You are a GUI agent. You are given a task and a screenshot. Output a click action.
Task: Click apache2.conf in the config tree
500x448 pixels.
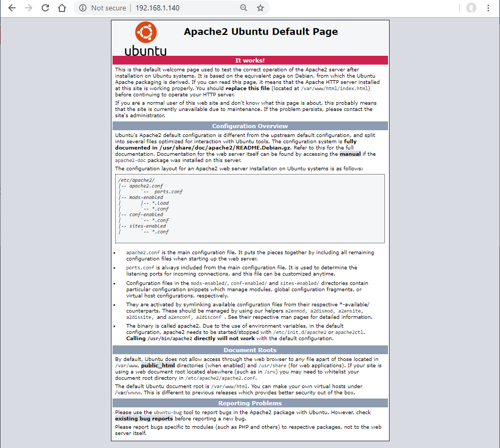pyautogui.click(x=146, y=186)
